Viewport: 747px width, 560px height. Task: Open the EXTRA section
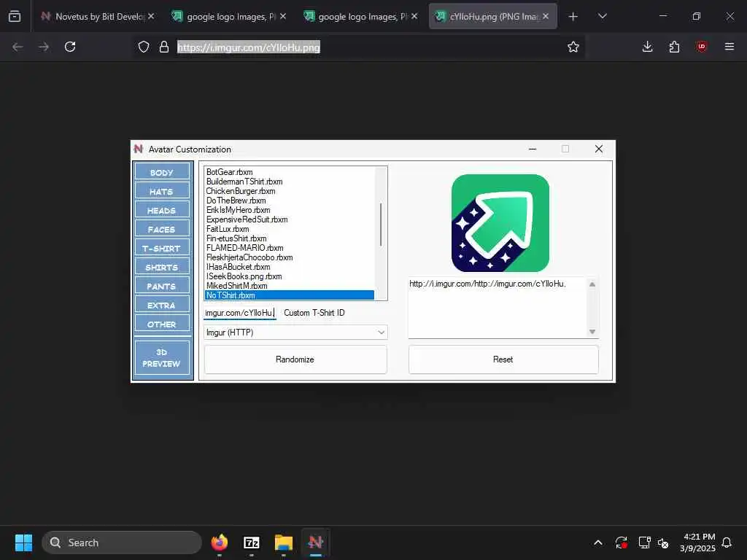pyautogui.click(x=161, y=306)
